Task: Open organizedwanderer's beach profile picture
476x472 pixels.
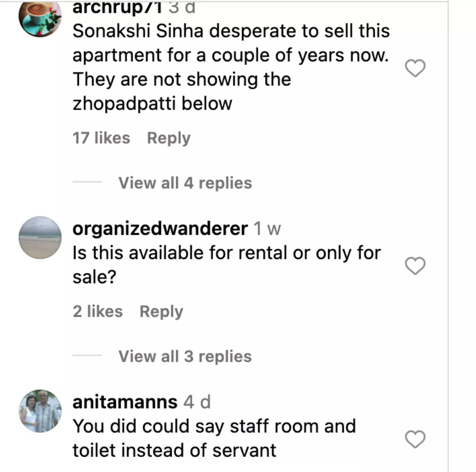Action: pyautogui.click(x=40, y=238)
